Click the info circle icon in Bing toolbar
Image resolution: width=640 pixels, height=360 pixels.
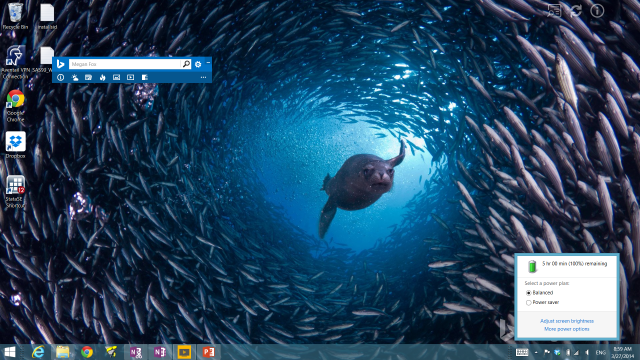(x=60, y=78)
